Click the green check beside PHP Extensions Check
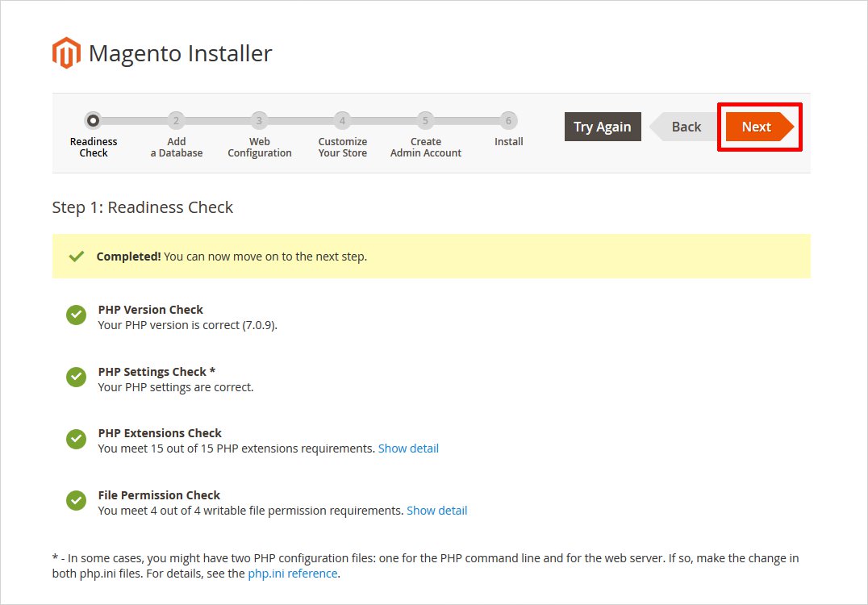Viewport: 868px width, 605px height. coord(76,439)
